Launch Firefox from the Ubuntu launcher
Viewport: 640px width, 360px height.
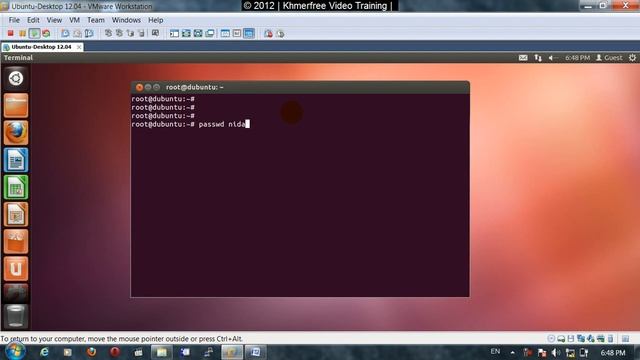point(16,133)
